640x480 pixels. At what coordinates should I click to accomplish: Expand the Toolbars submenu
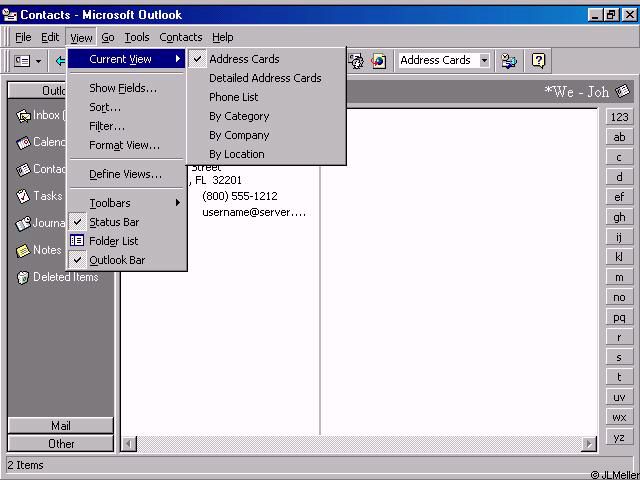pyautogui.click(x=127, y=203)
